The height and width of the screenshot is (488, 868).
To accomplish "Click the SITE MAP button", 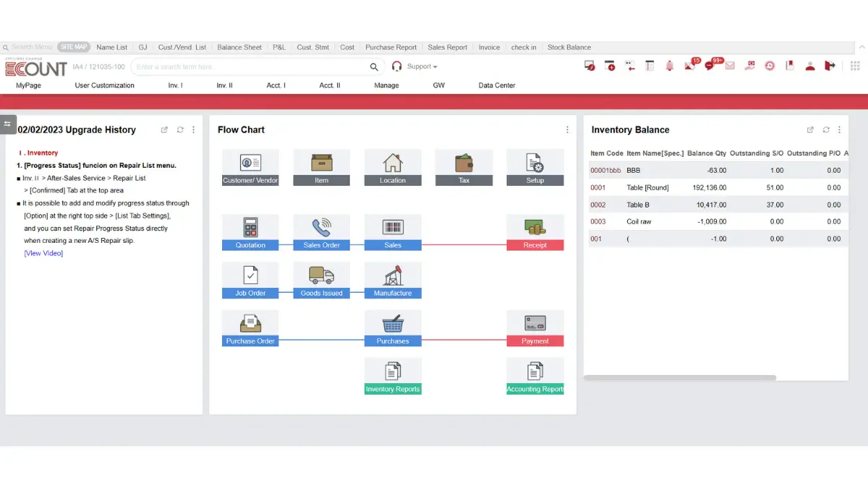I will 73,47.
